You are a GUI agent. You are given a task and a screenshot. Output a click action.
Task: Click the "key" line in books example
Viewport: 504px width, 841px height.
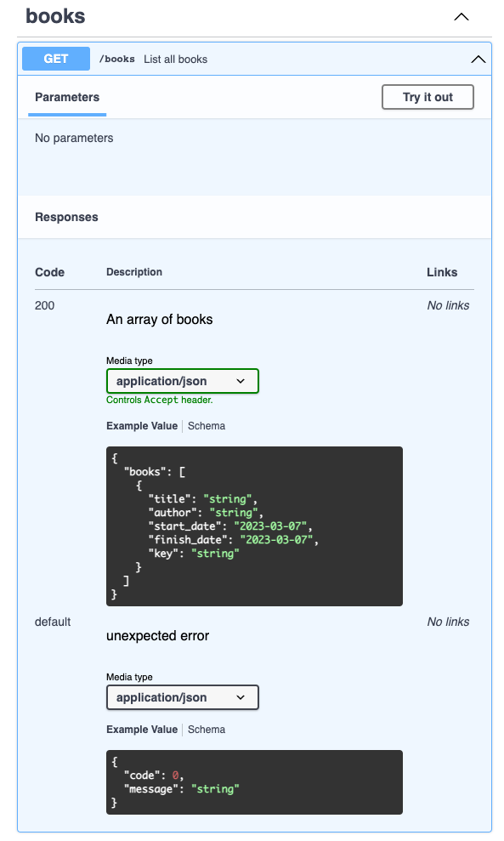point(194,553)
